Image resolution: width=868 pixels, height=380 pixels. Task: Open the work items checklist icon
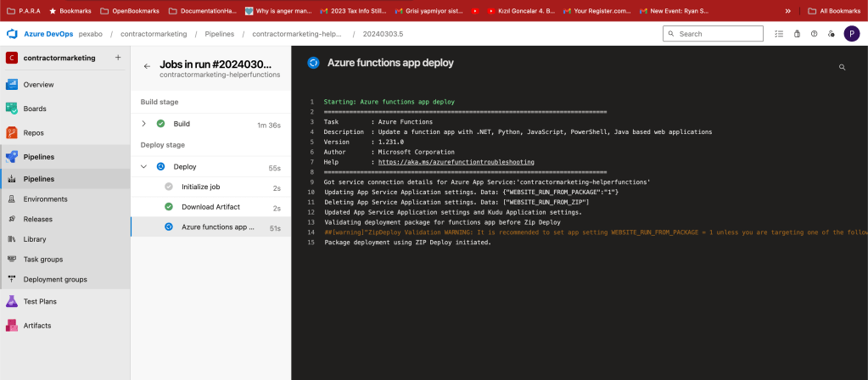tap(779, 34)
